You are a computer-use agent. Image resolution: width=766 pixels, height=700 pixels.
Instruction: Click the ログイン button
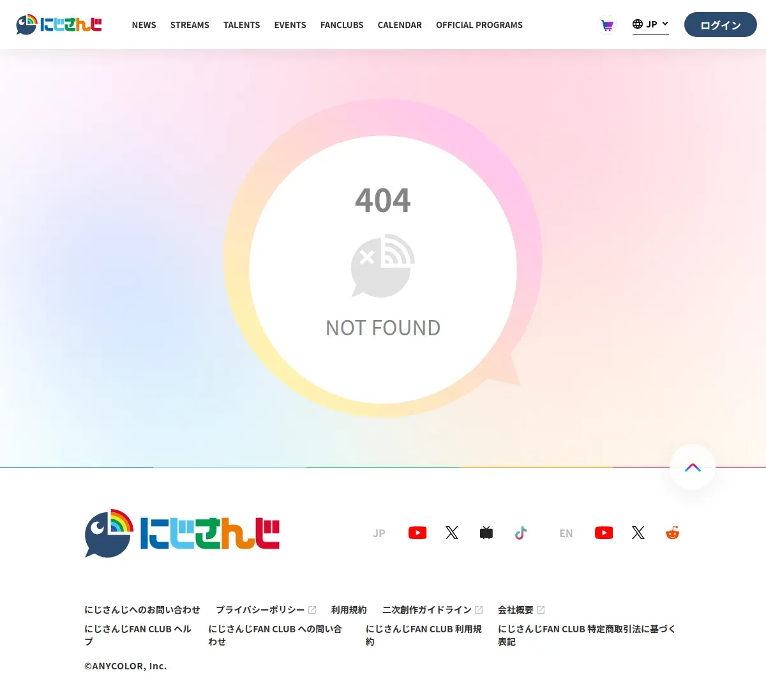[721, 25]
